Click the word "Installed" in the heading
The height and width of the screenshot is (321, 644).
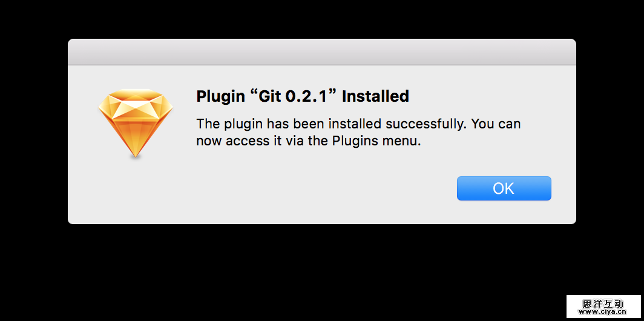click(375, 96)
